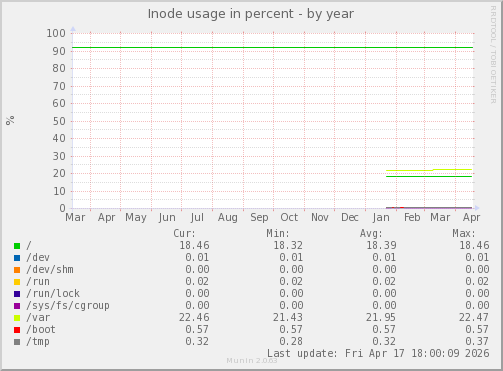
Task: Click the /var average value 21.95
Action: point(381,317)
